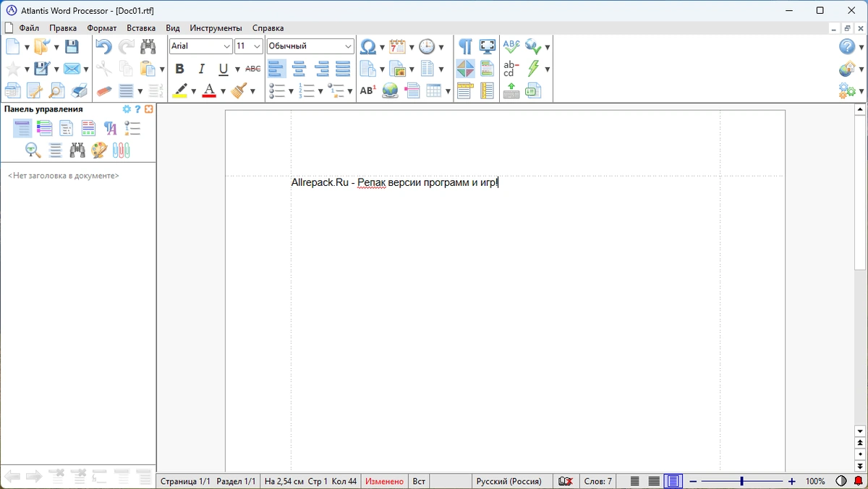The image size is (868, 489).
Task: Click the zoom slider handle
Action: point(741,481)
